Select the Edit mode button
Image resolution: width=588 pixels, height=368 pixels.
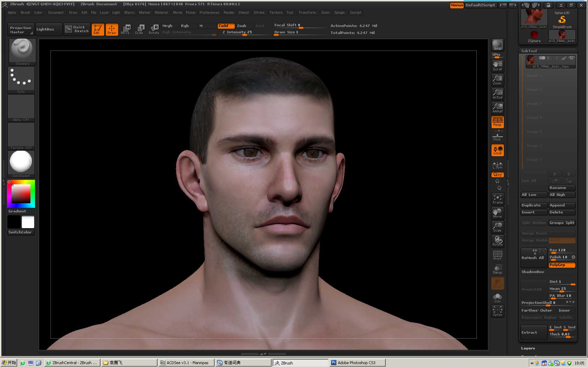tap(98, 29)
